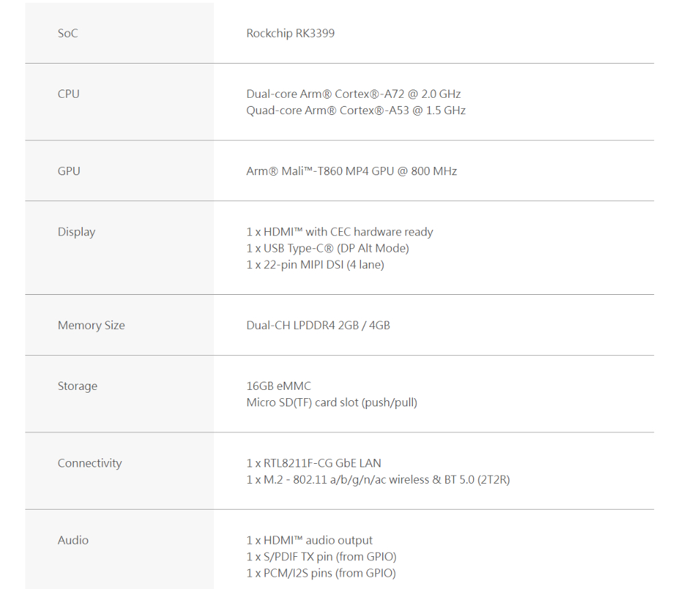Click the GPU row label
The image size is (700, 589).
pyautogui.click(x=68, y=172)
